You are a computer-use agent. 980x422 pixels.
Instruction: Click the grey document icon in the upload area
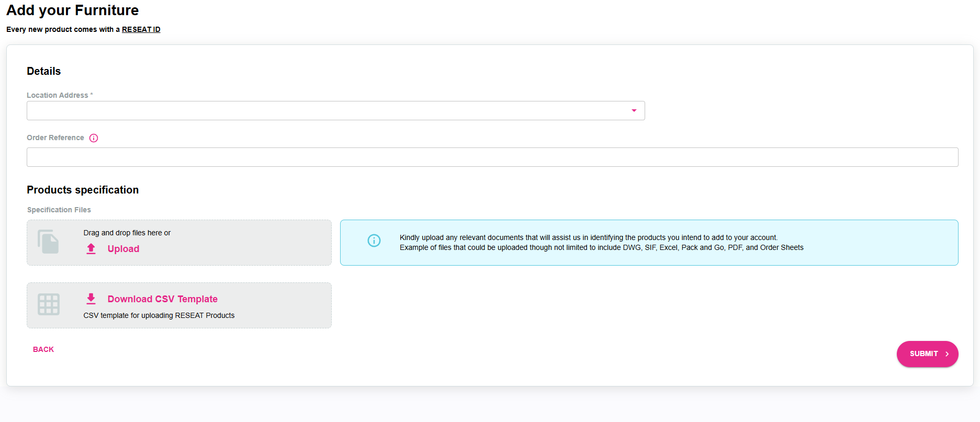(x=48, y=242)
